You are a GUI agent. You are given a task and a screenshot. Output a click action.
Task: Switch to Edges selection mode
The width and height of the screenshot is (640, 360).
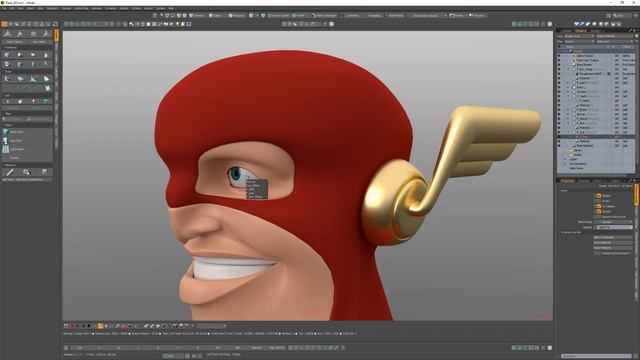pos(216,16)
